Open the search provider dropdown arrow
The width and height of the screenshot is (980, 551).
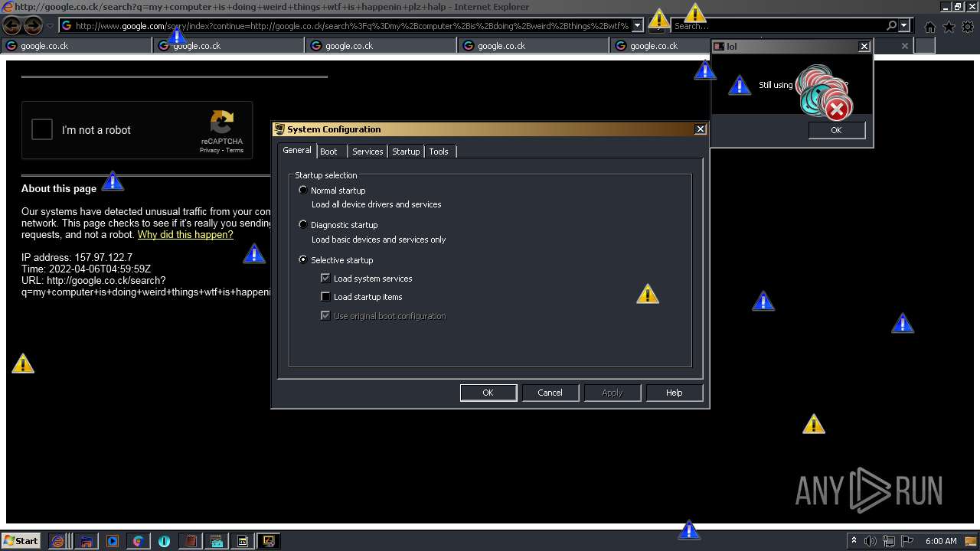(904, 26)
